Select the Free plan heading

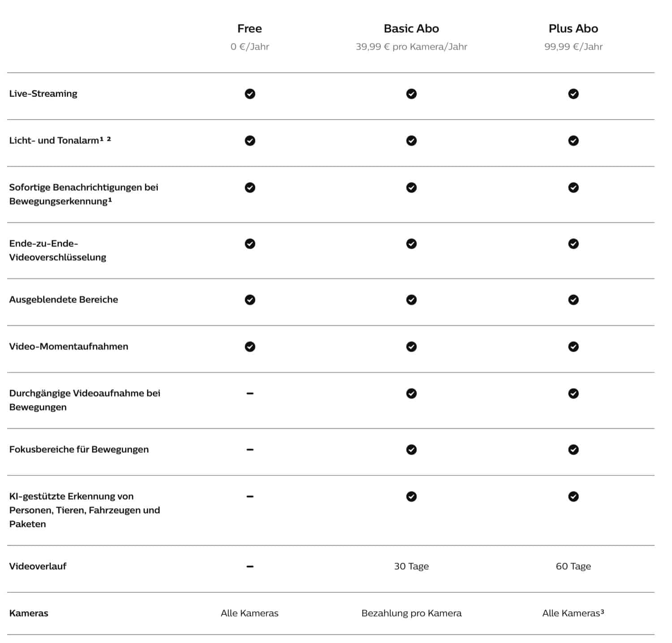[x=250, y=29]
